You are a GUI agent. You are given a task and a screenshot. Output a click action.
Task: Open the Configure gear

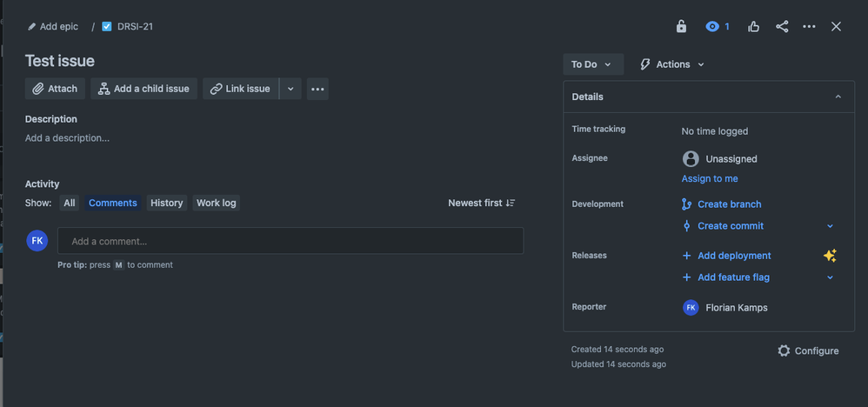coord(808,351)
